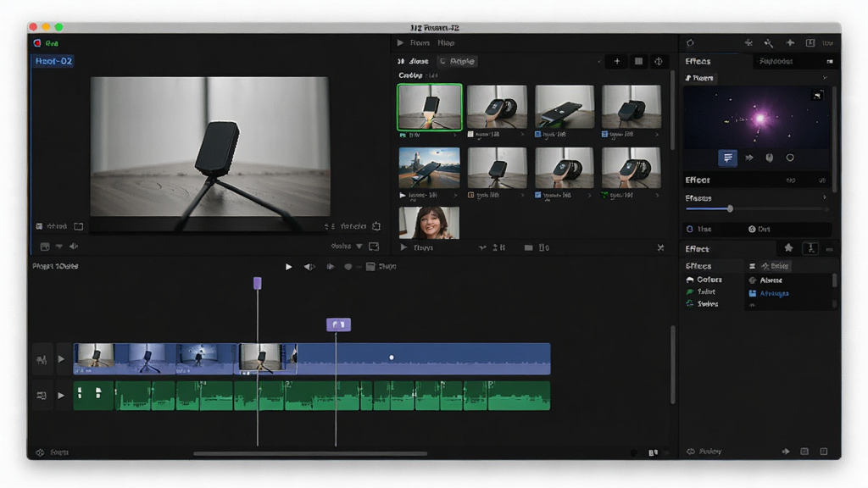Click the frame icon at the viewer's bottom-right corner

pyautogui.click(x=374, y=247)
